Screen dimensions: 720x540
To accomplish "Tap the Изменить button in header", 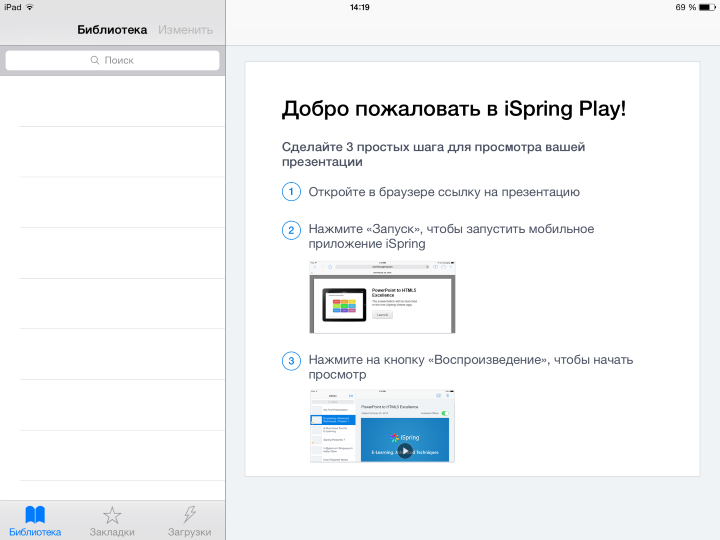I will pos(186,30).
